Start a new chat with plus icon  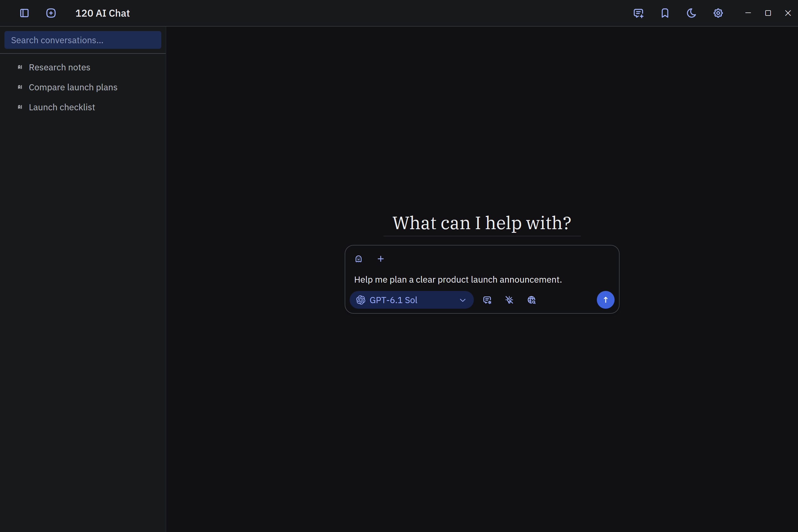51,13
